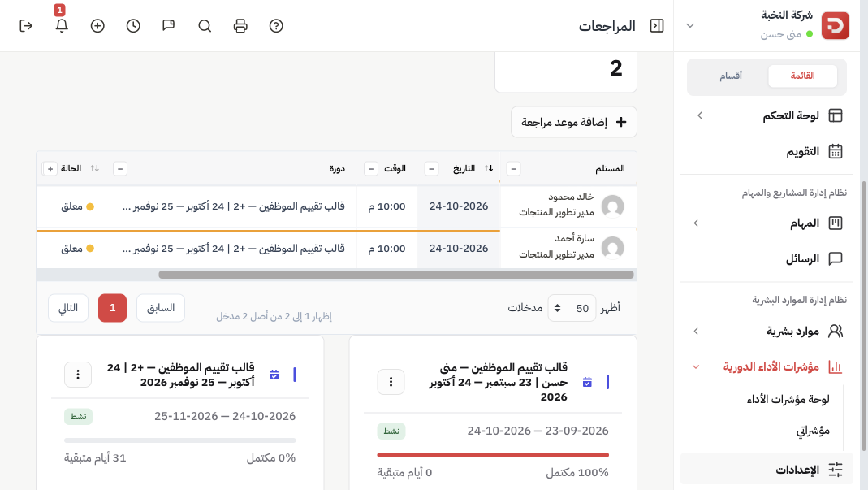
Task: Hide the التاريخ column minus button
Action: pos(431,168)
